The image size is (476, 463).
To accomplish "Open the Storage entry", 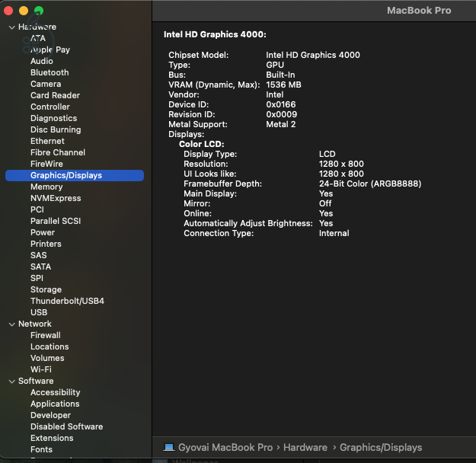I will 46,289.
